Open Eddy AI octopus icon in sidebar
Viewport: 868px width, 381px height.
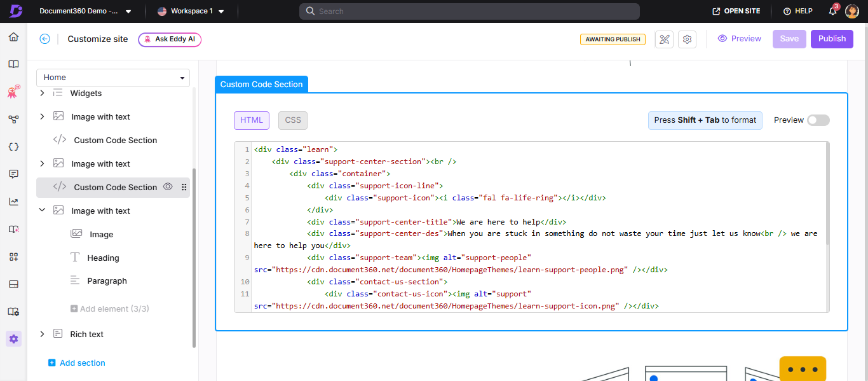click(13, 92)
